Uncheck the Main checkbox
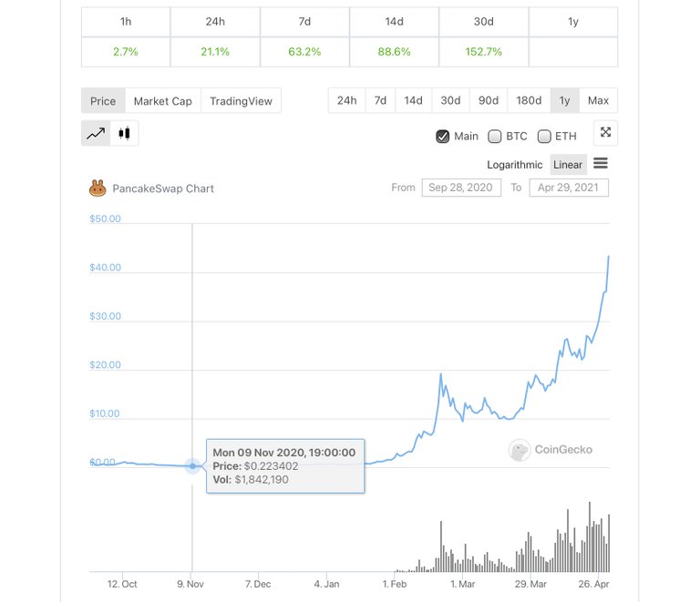This screenshot has height=602, width=700. 442,136
